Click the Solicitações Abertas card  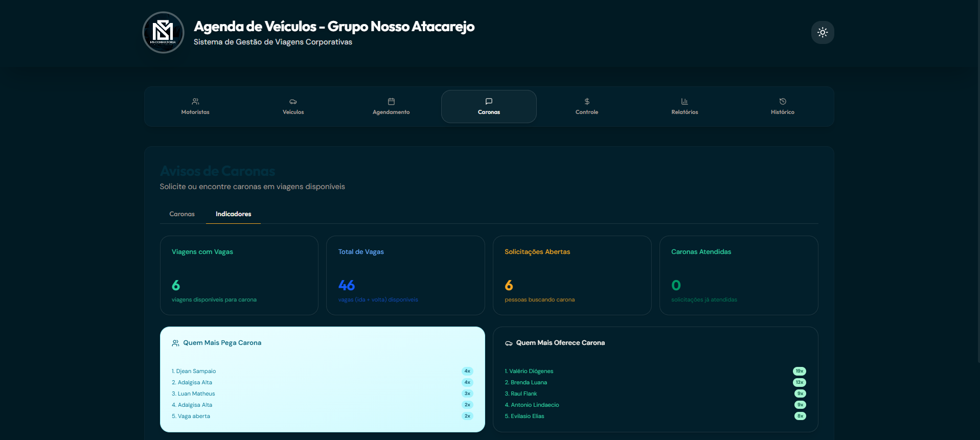point(572,275)
